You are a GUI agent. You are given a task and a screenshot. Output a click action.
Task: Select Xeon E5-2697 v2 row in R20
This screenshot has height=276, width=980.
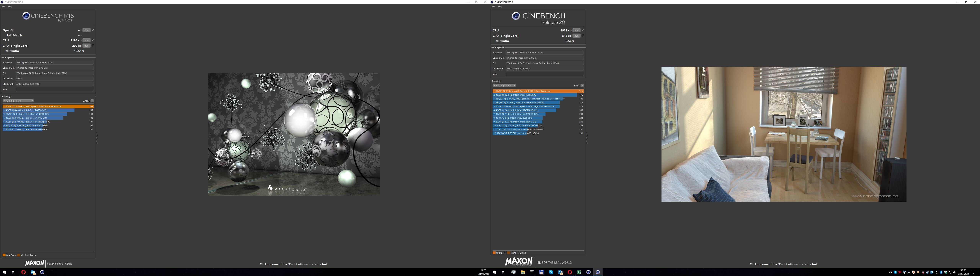pyautogui.click(x=538, y=125)
